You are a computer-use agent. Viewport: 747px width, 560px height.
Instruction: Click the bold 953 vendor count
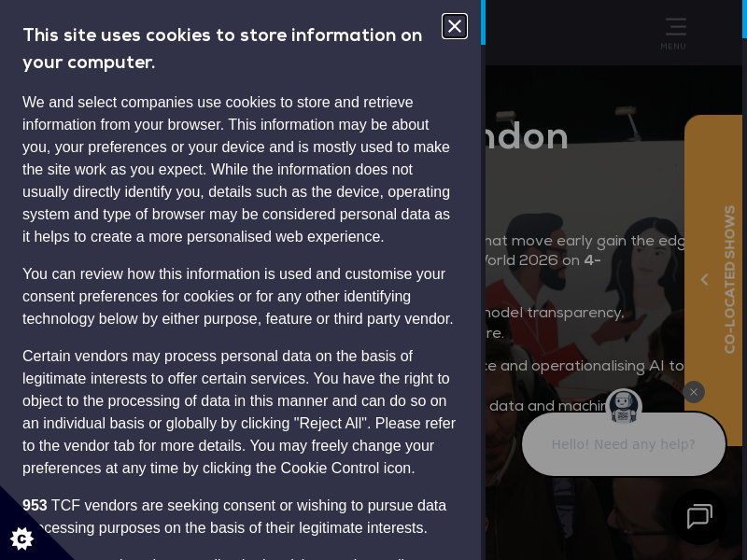[35, 505]
